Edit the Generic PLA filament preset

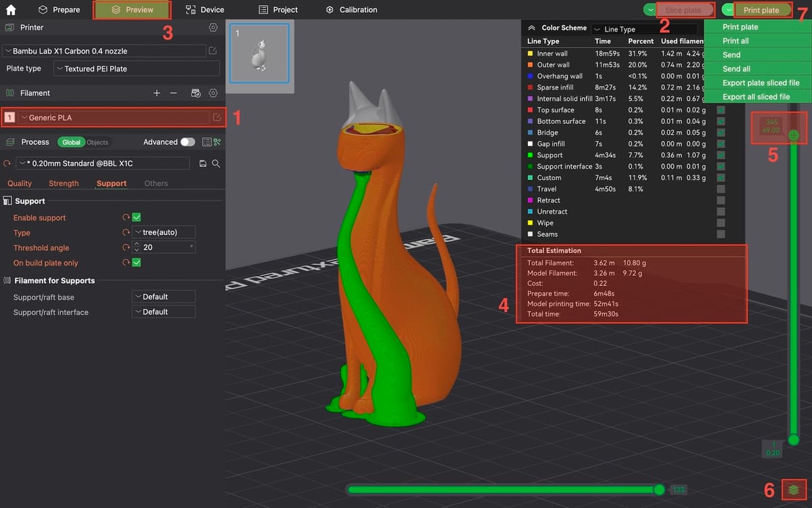point(217,117)
